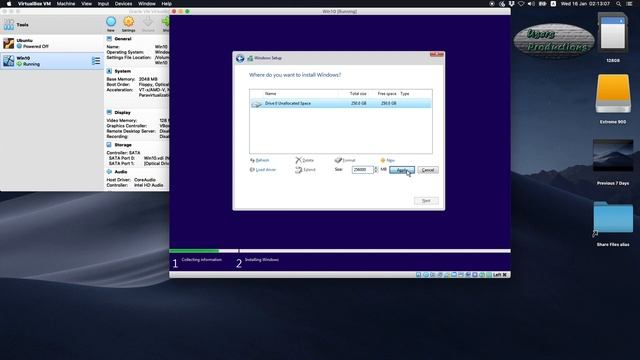This screenshot has height=360, width=640.
Task: Click the Share files alias folder icon
Action: tap(613, 217)
